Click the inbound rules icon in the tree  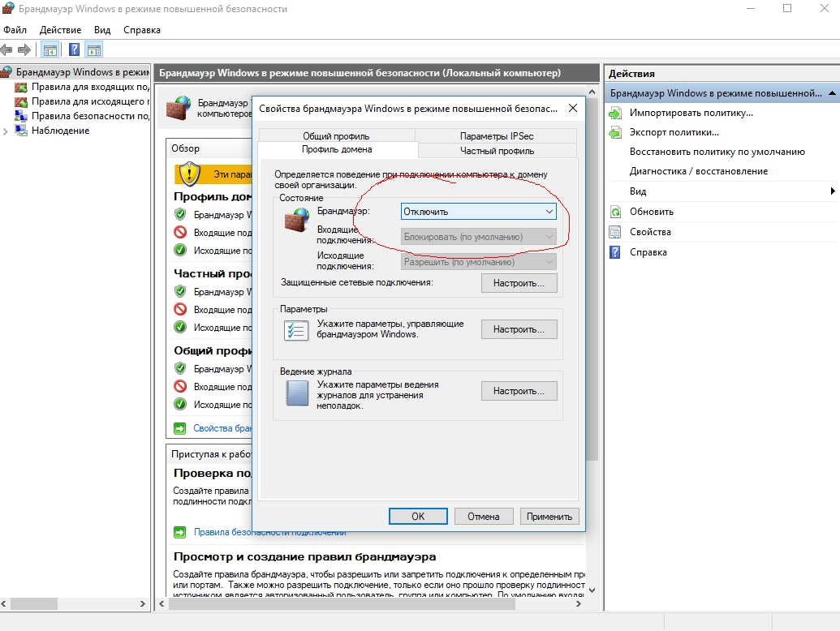point(21,88)
